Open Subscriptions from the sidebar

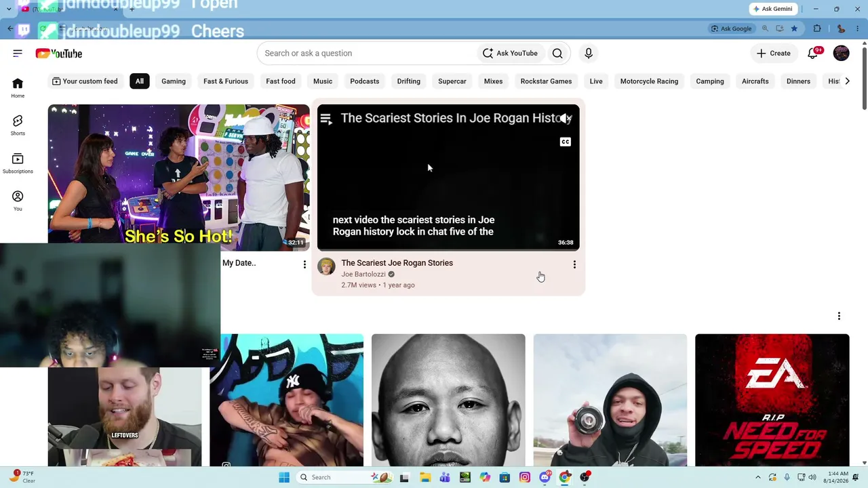click(18, 163)
